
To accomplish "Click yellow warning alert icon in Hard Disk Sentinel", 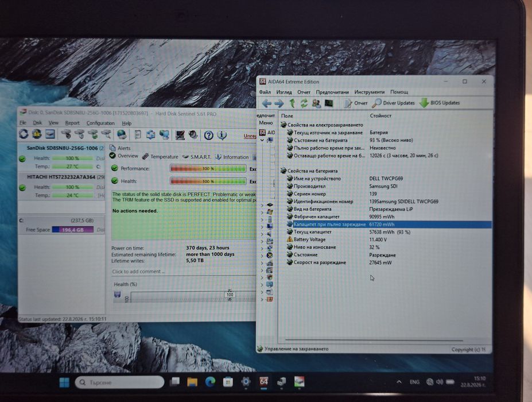I will 37,134.
